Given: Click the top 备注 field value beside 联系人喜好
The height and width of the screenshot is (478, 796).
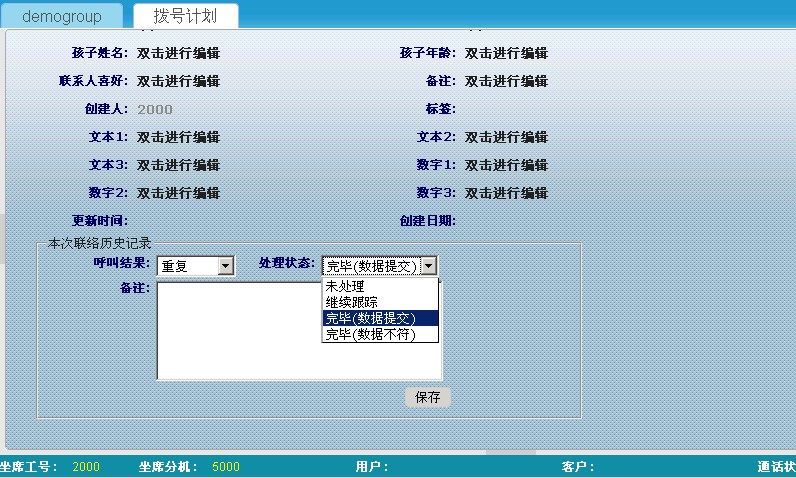Looking at the screenshot, I should pos(506,81).
